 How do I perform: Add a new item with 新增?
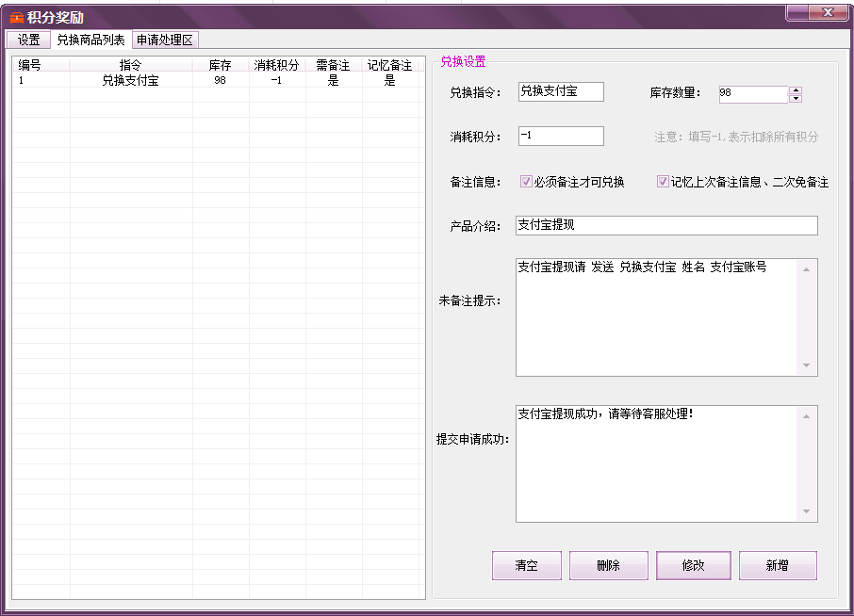777,566
